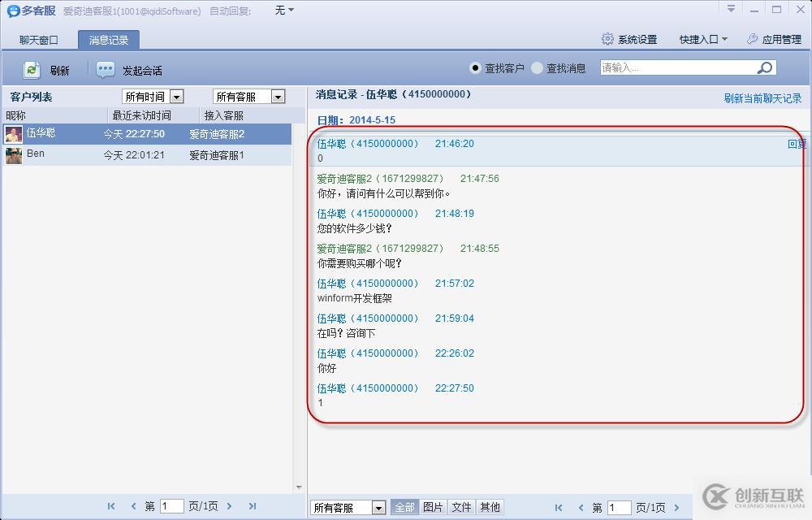Switch to the 聊天窗口 tab
Screen dimensions: 812x520
click(x=37, y=39)
